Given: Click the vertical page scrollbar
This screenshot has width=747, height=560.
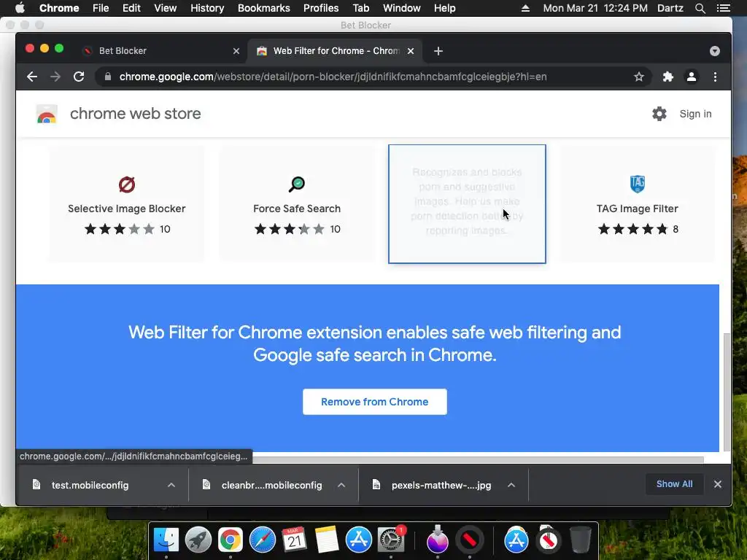Looking at the screenshot, I should [x=727, y=392].
